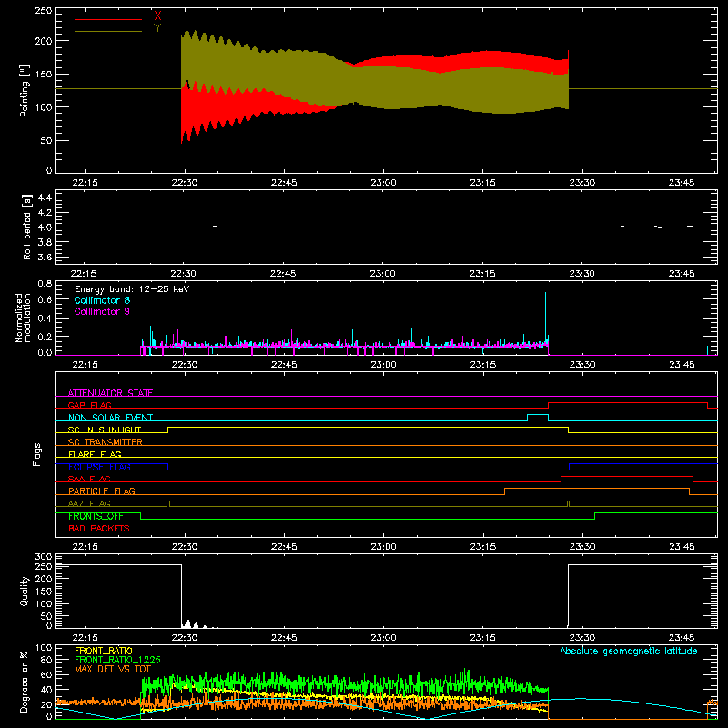728x728 pixels.
Task: Click the 22:15 tick under Quality plot
Action: coord(85,638)
